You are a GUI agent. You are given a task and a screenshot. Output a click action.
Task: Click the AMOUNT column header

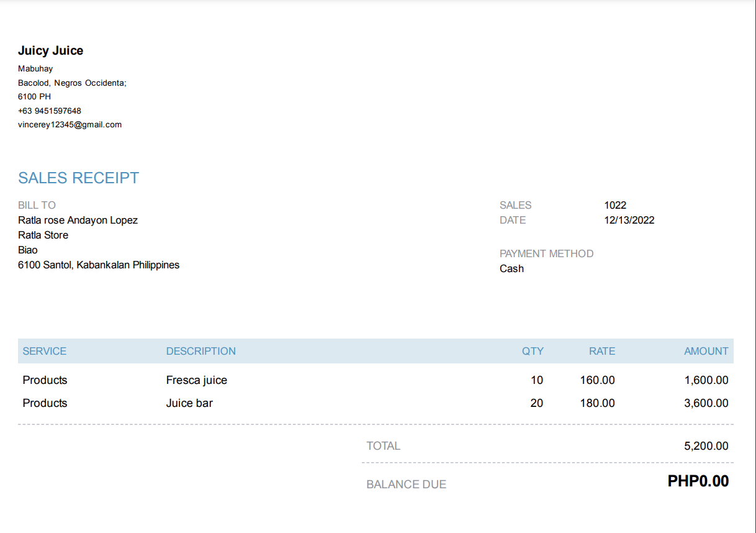pos(706,352)
